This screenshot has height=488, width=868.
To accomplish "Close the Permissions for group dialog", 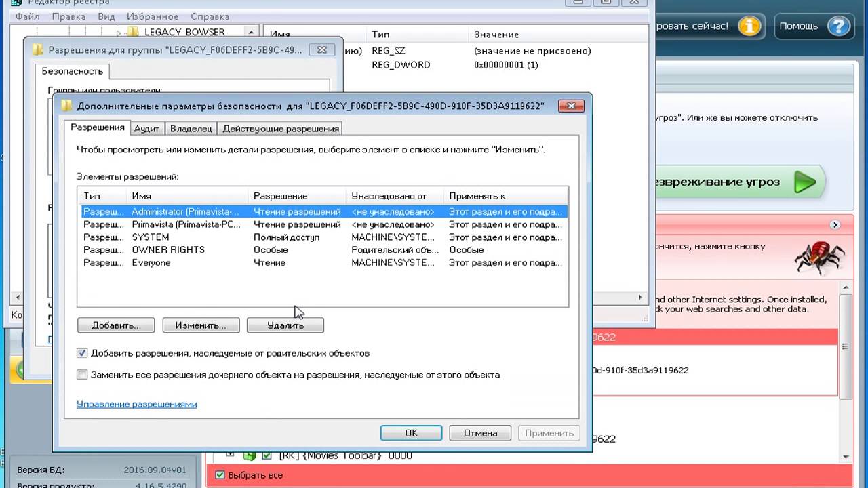I will coord(322,50).
